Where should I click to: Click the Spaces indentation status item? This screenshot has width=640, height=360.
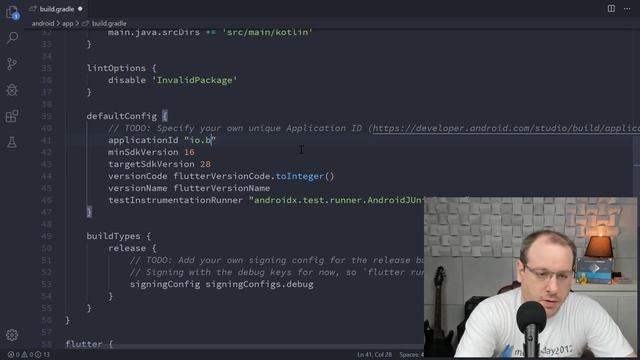411,355
